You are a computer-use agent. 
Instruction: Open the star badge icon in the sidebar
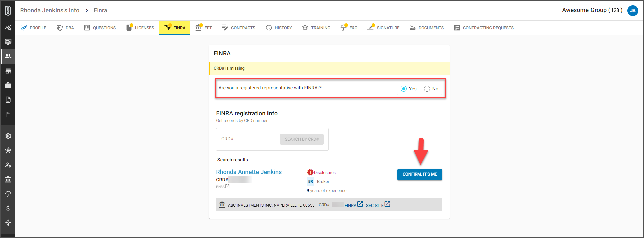click(8, 150)
